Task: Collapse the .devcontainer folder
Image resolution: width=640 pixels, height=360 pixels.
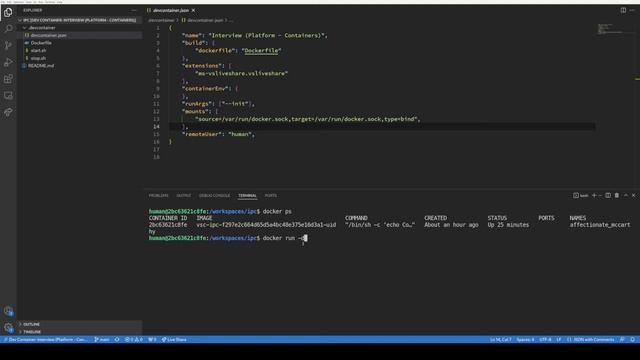Action: click(x=80, y=28)
